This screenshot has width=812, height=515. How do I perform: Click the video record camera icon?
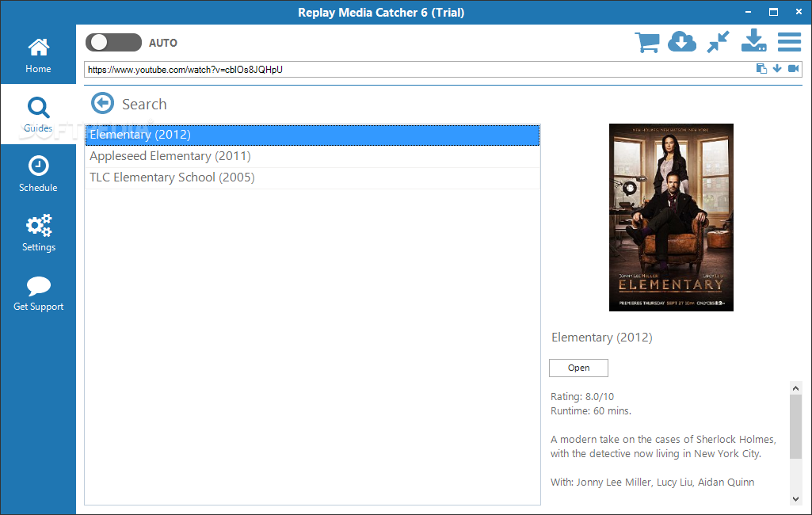(x=793, y=68)
